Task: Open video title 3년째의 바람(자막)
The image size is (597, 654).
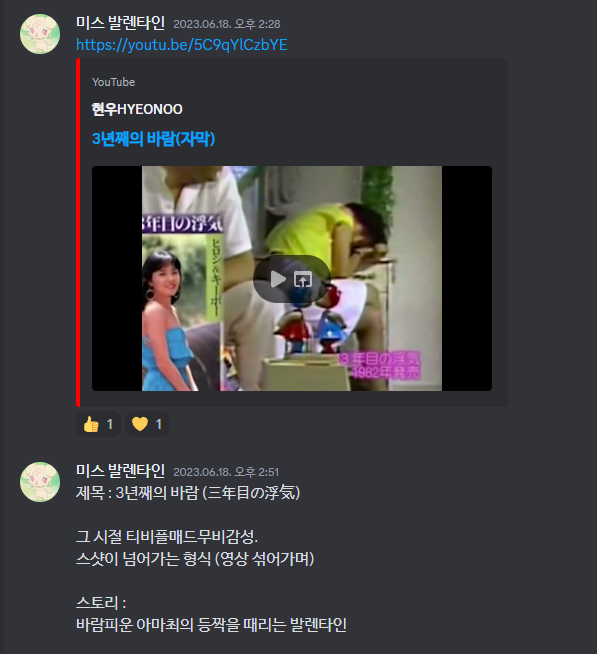Action: point(153,139)
